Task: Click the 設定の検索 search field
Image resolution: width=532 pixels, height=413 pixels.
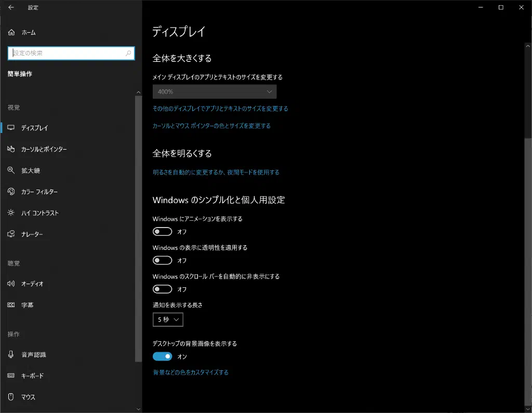Action: point(68,53)
